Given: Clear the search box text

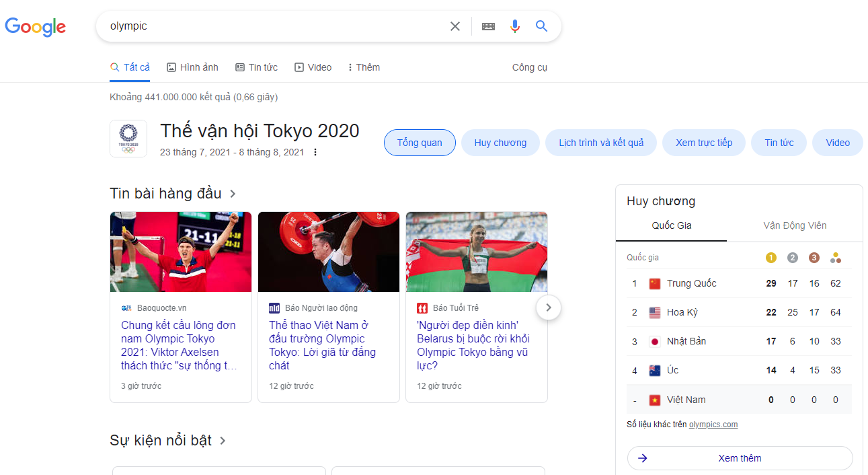Looking at the screenshot, I should tap(455, 26).
